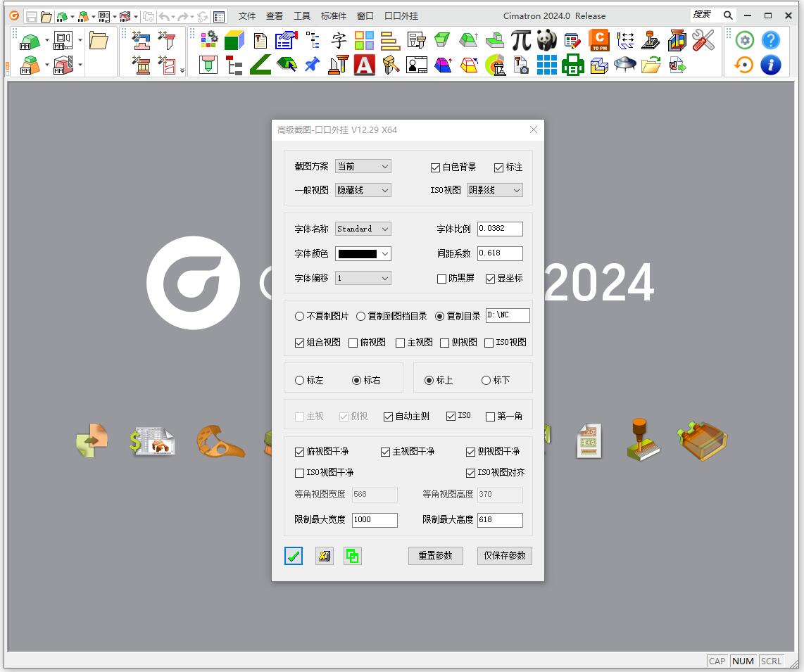Click the red letter A icon
The image size is (804, 672).
click(x=364, y=65)
